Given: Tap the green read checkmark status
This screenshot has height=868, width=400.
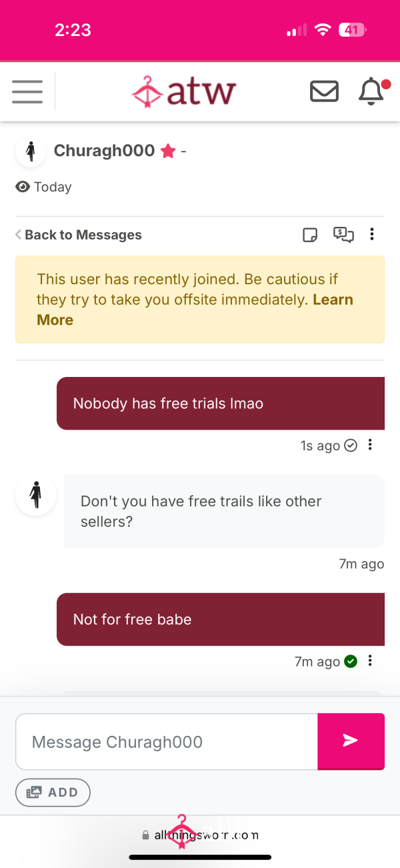Looking at the screenshot, I should point(351,662).
